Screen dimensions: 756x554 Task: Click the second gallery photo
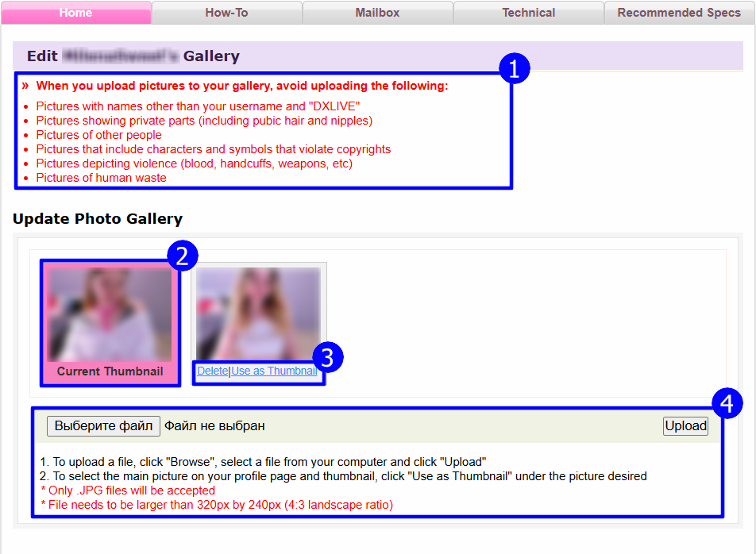tap(258, 314)
